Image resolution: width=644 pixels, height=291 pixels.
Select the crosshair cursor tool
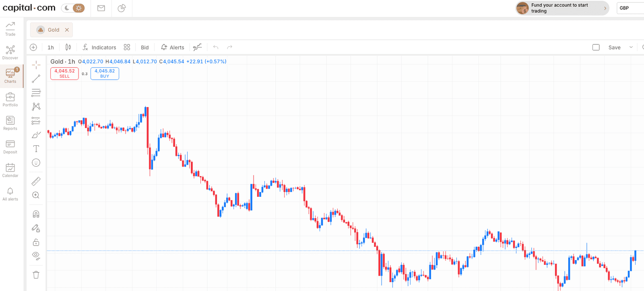[36, 65]
